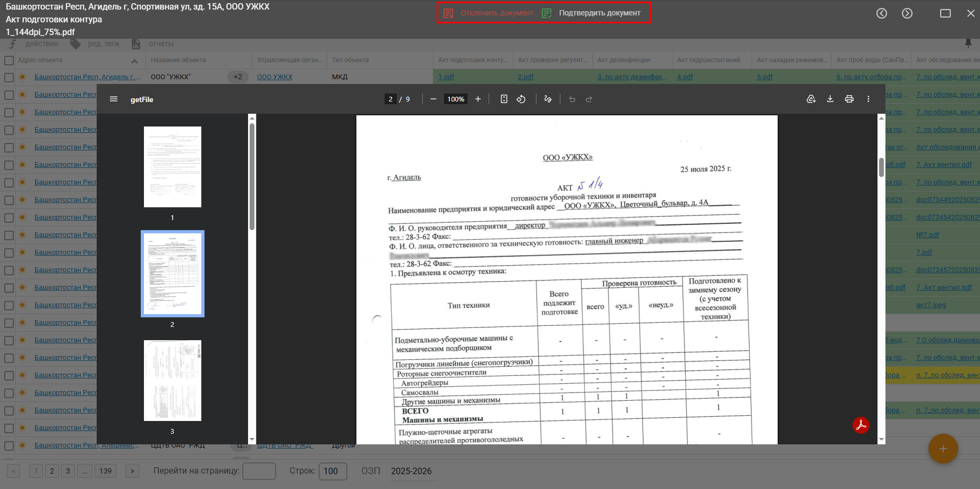980x489 pixels.
Task: Open the draw annotation tool
Action: click(x=548, y=99)
